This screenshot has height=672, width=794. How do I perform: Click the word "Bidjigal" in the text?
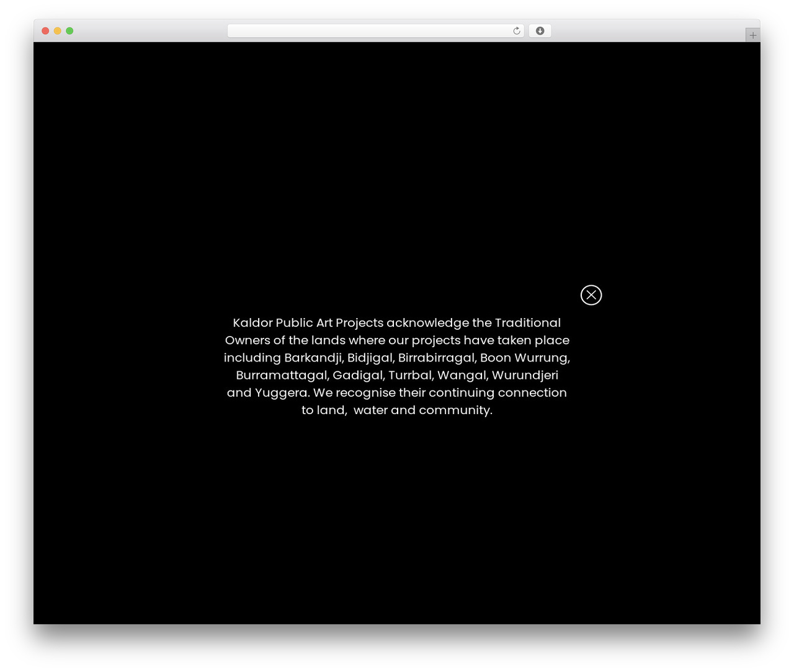(x=370, y=358)
